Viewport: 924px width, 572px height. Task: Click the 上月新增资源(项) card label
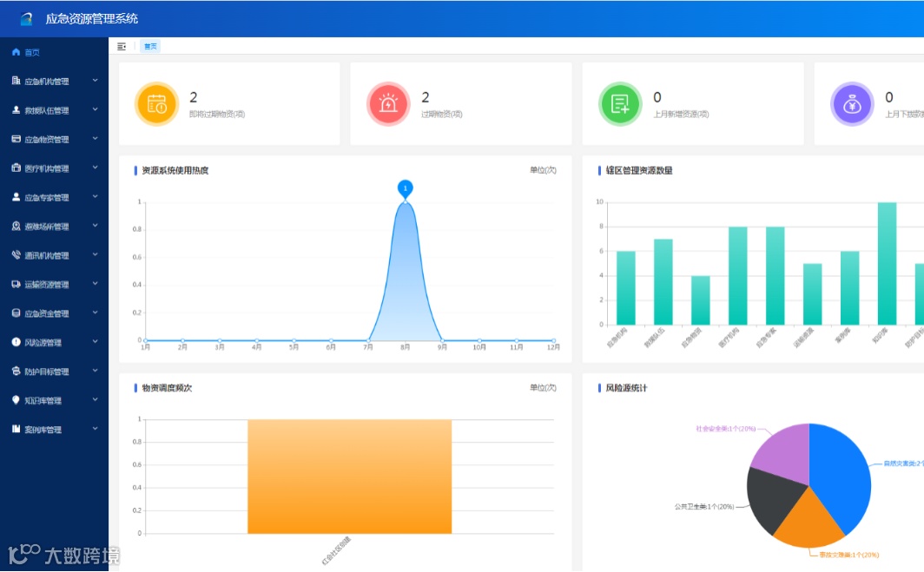(x=681, y=115)
